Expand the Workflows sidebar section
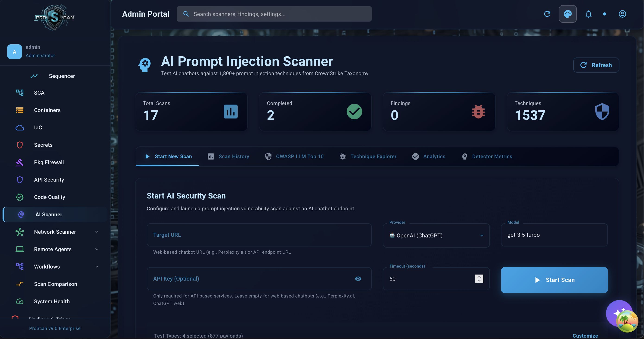This screenshot has width=644, height=339. point(47,267)
